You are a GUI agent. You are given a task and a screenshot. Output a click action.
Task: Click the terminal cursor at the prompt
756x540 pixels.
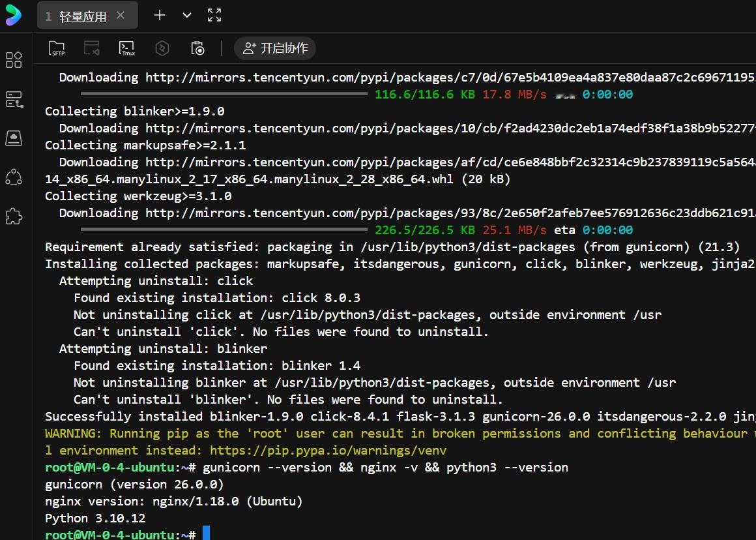(x=207, y=533)
